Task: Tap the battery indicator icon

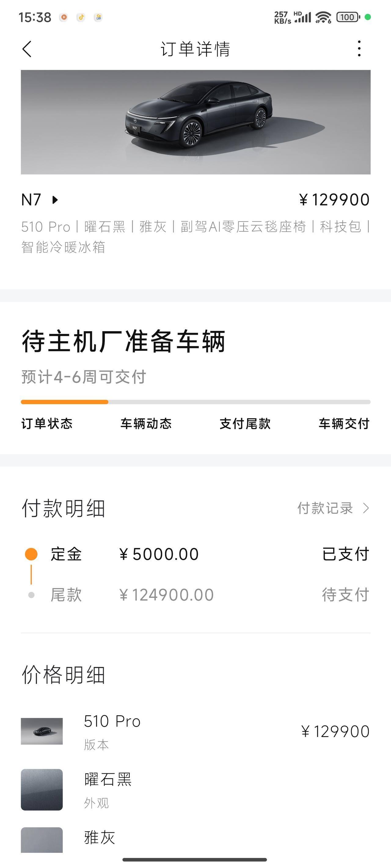Action: pos(348,17)
